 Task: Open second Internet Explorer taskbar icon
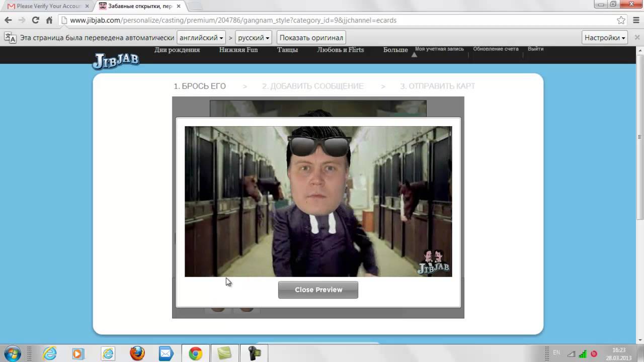[108, 353]
